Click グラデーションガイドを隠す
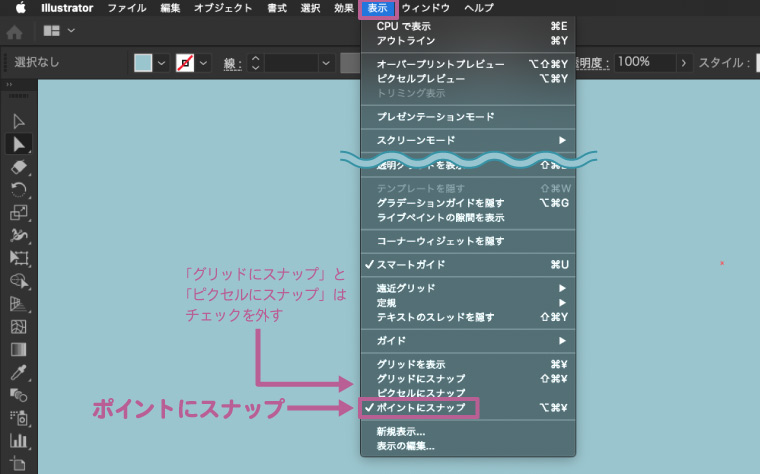The image size is (760, 474). point(468,203)
